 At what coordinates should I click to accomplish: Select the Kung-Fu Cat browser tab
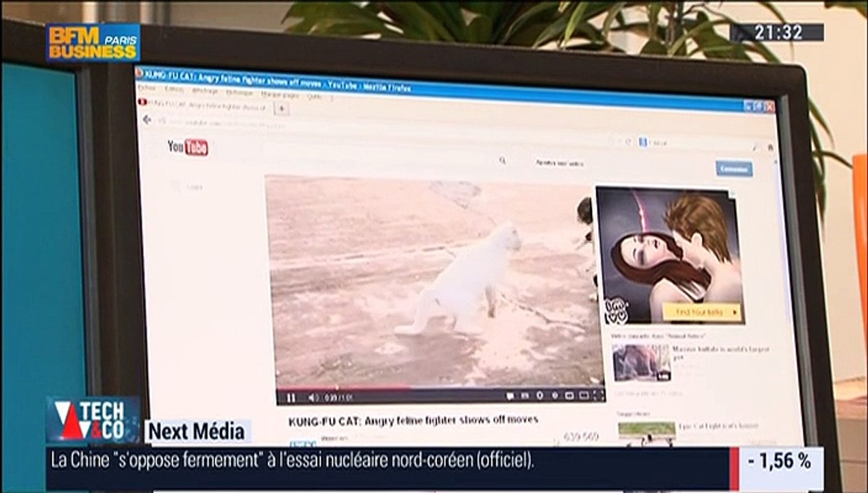(x=204, y=104)
